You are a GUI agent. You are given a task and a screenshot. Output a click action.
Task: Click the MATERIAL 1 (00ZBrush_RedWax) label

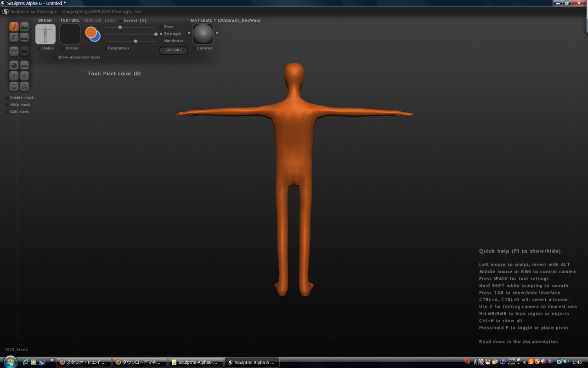[x=226, y=21]
